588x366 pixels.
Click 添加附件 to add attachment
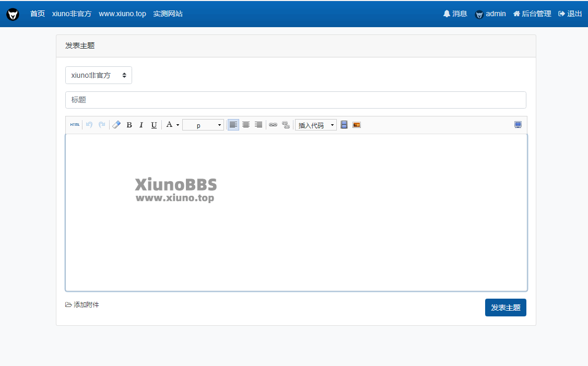pos(82,305)
